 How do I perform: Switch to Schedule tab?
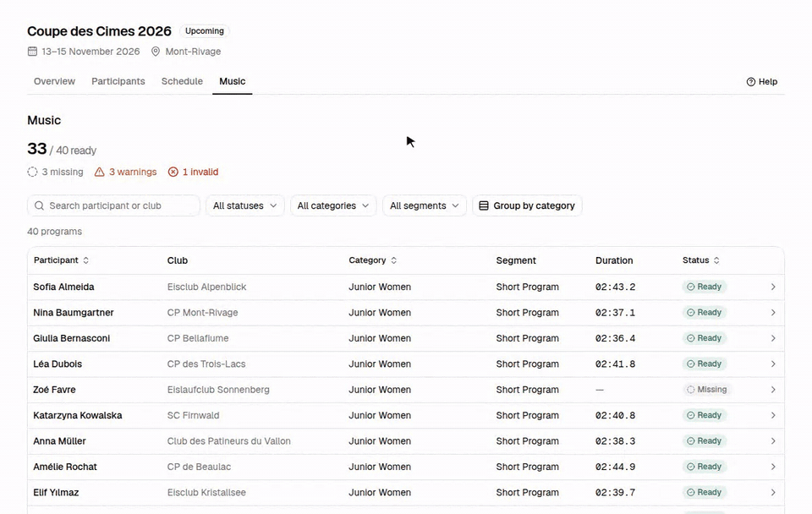pyautogui.click(x=182, y=81)
